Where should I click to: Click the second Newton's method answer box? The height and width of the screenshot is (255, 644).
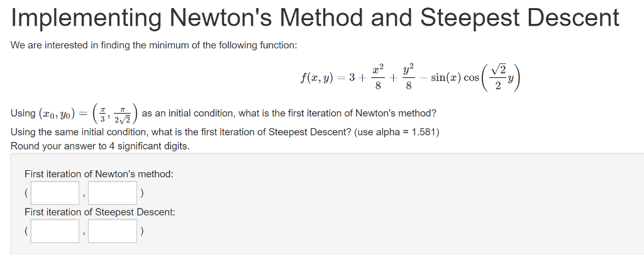click(x=113, y=193)
